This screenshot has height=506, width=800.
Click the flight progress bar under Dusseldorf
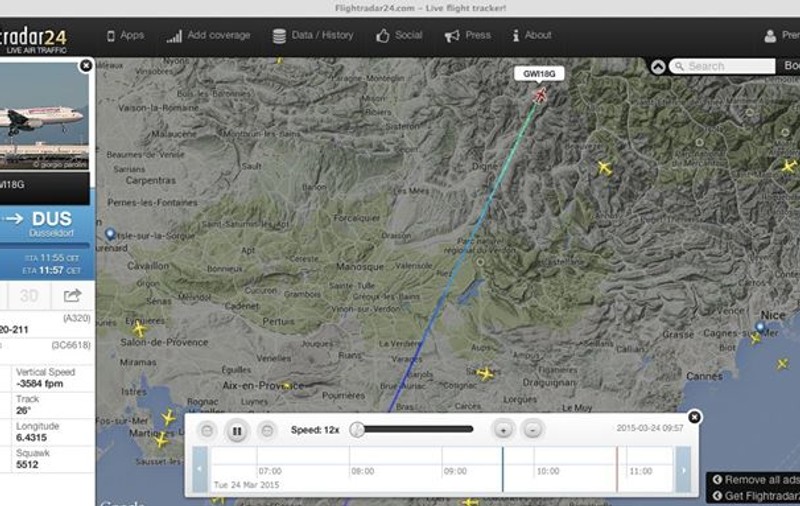pos(44,246)
